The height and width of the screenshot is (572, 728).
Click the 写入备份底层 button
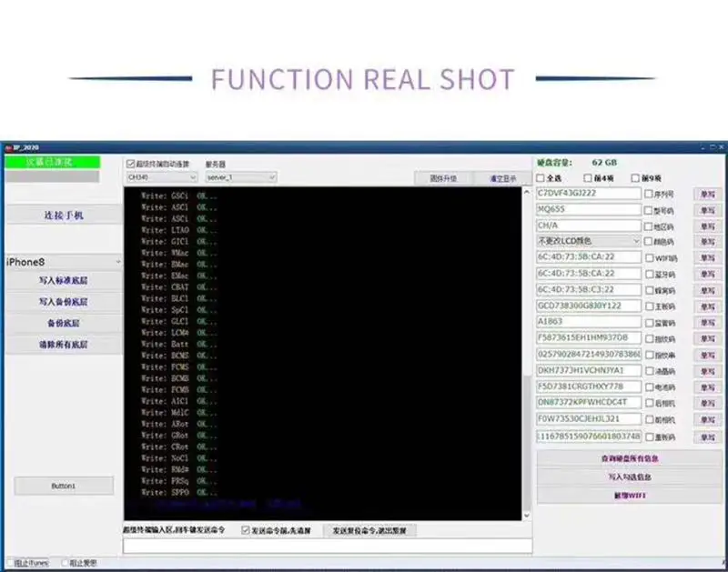[x=64, y=302]
